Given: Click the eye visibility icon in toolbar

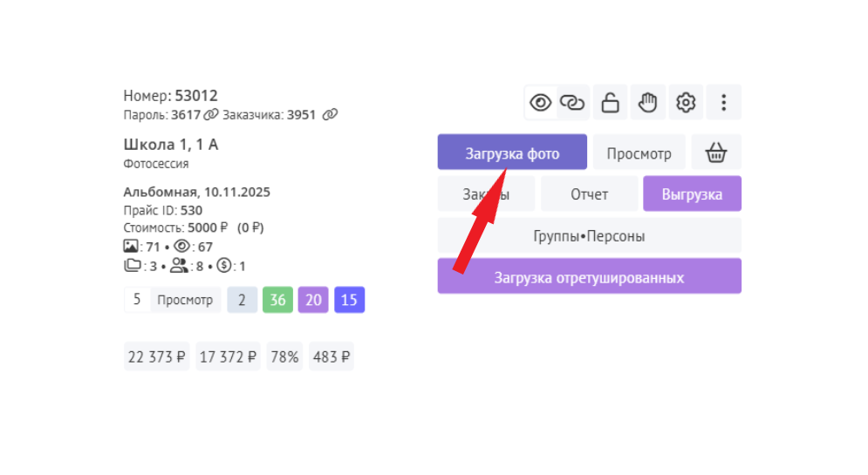Looking at the screenshot, I should click(x=541, y=103).
